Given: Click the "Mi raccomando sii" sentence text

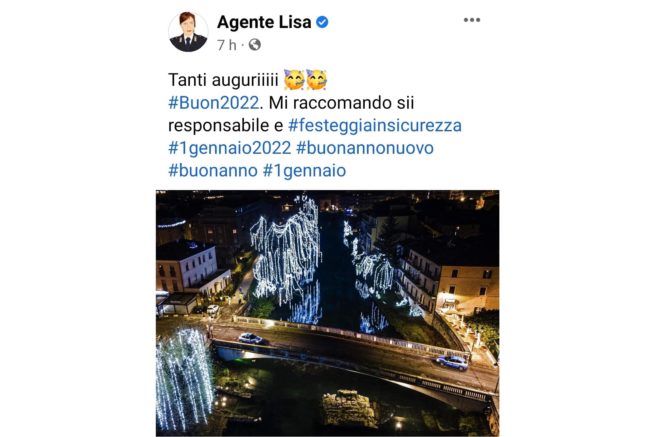Looking at the screenshot, I should pyautogui.click(x=341, y=103).
